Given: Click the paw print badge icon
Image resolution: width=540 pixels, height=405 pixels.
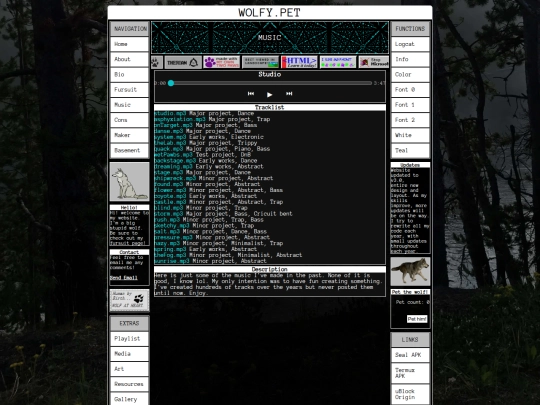Looking at the screenshot, I should pyautogui.click(x=157, y=62).
